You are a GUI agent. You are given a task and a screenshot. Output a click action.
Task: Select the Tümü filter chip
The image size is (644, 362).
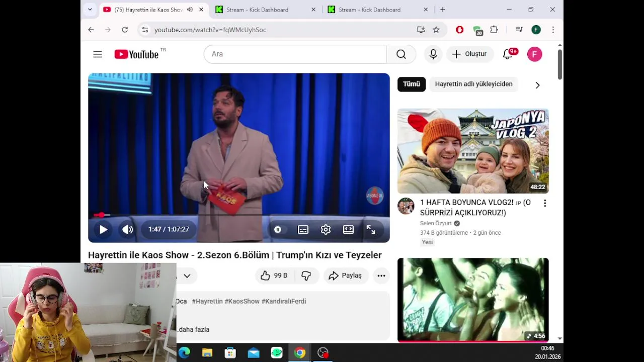click(412, 84)
